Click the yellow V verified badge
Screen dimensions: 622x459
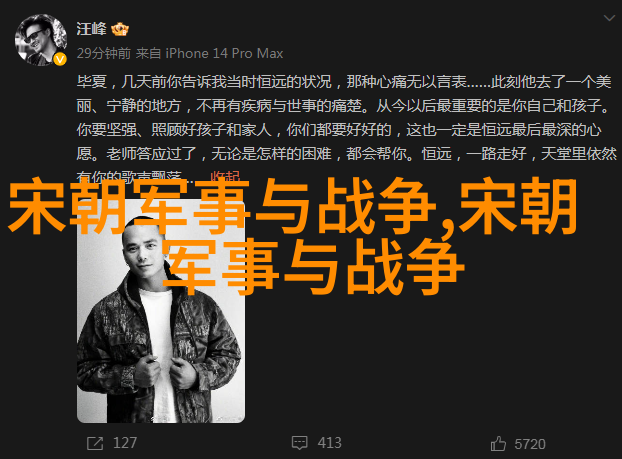coord(60,60)
